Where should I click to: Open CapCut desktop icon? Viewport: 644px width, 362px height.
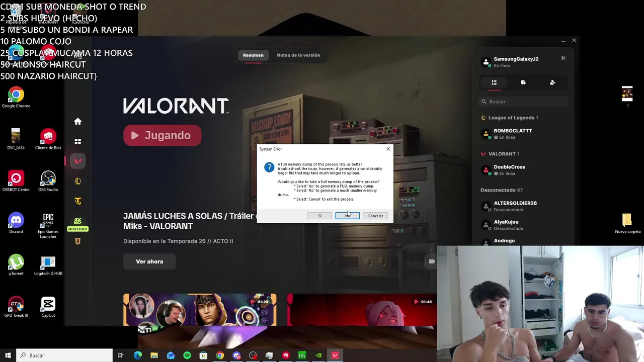(48, 307)
